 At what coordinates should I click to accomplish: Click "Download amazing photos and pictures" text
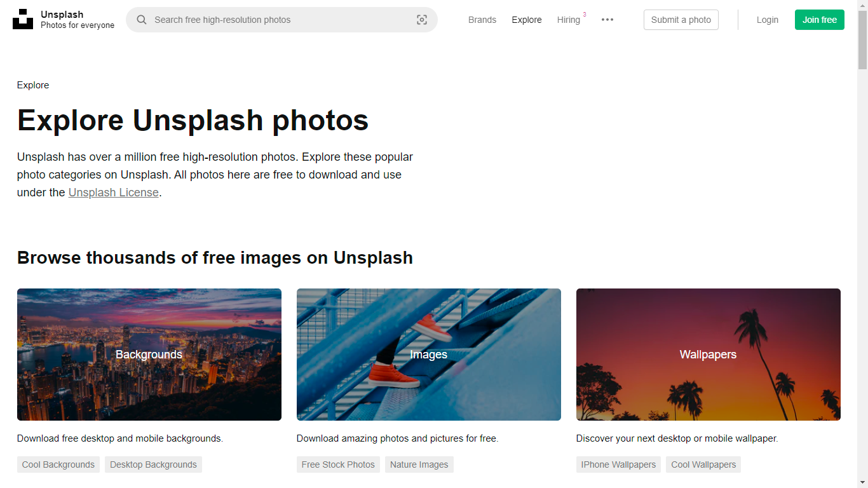click(398, 438)
